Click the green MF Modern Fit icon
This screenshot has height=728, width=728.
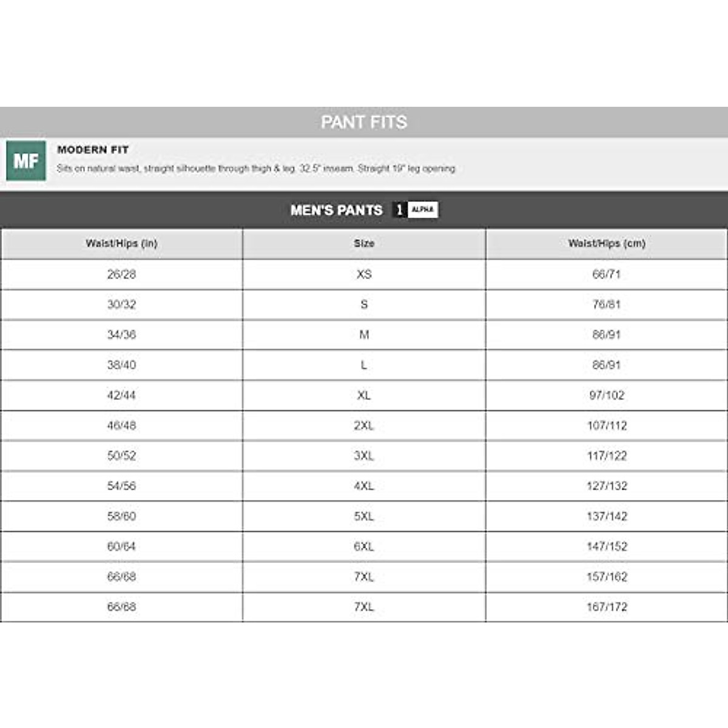coord(26,161)
